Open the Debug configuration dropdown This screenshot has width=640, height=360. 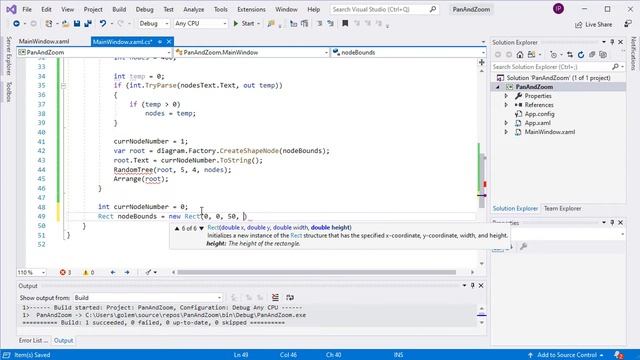click(x=153, y=24)
